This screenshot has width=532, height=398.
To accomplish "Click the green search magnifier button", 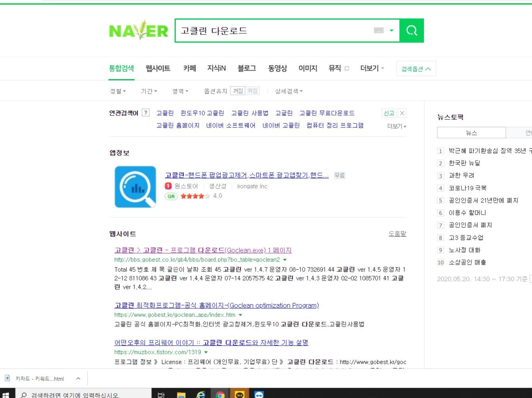I will 411,31.
